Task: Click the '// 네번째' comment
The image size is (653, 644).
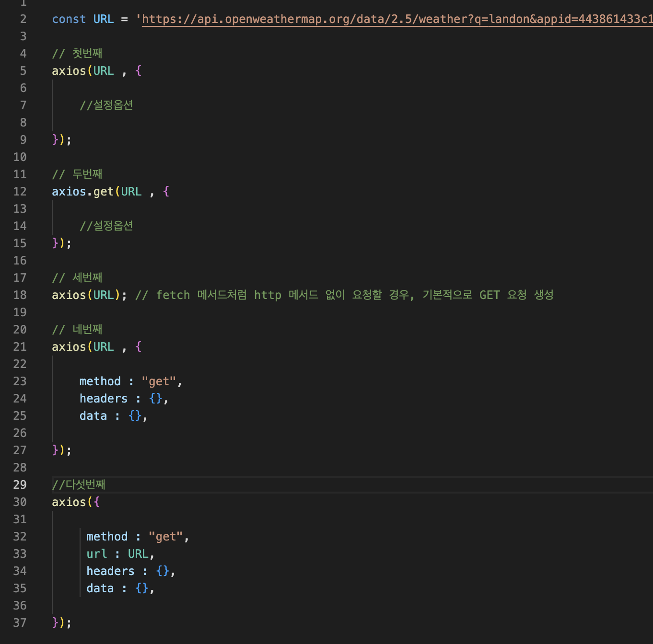Action: pyautogui.click(x=77, y=329)
